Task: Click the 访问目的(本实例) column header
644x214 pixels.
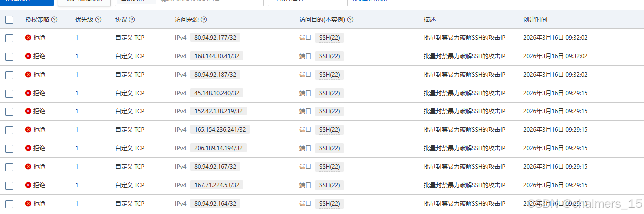Action: (x=322, y=20)
